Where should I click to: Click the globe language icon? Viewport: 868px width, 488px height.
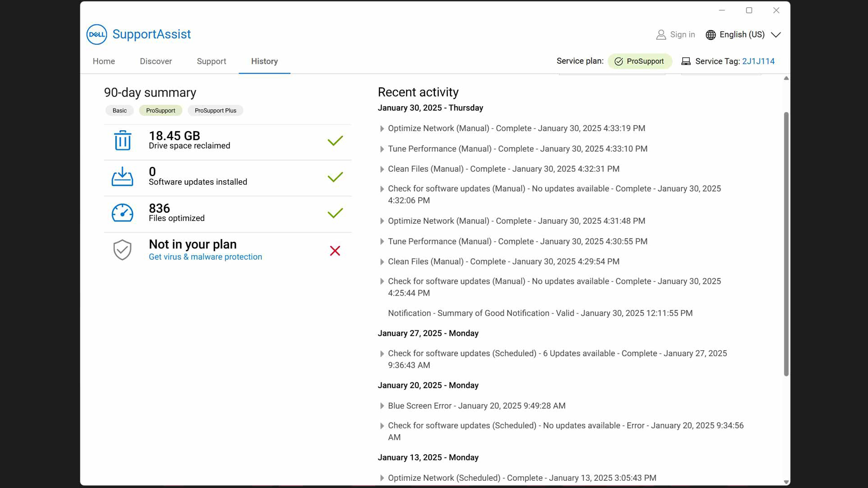coord(711,35)
